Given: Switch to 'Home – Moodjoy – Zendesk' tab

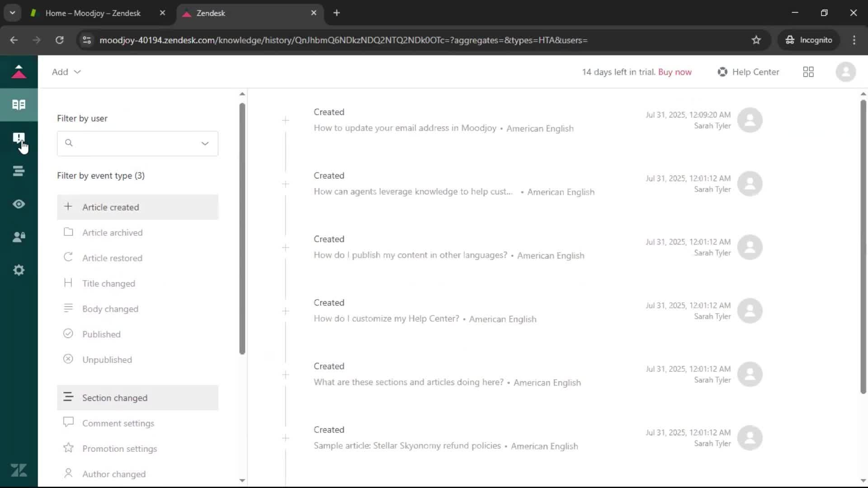Looking at the screenshot, I should click(93, 13).
